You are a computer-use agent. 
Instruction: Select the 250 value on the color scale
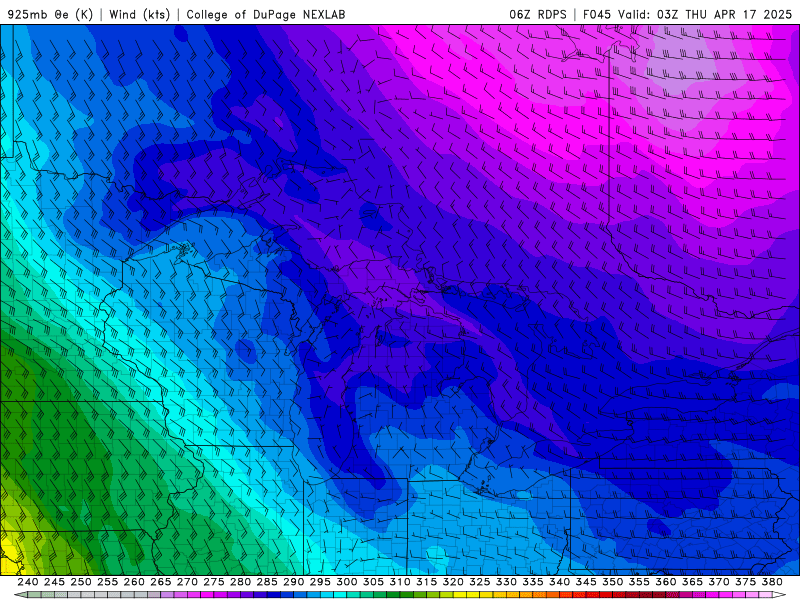coord(81,582)
